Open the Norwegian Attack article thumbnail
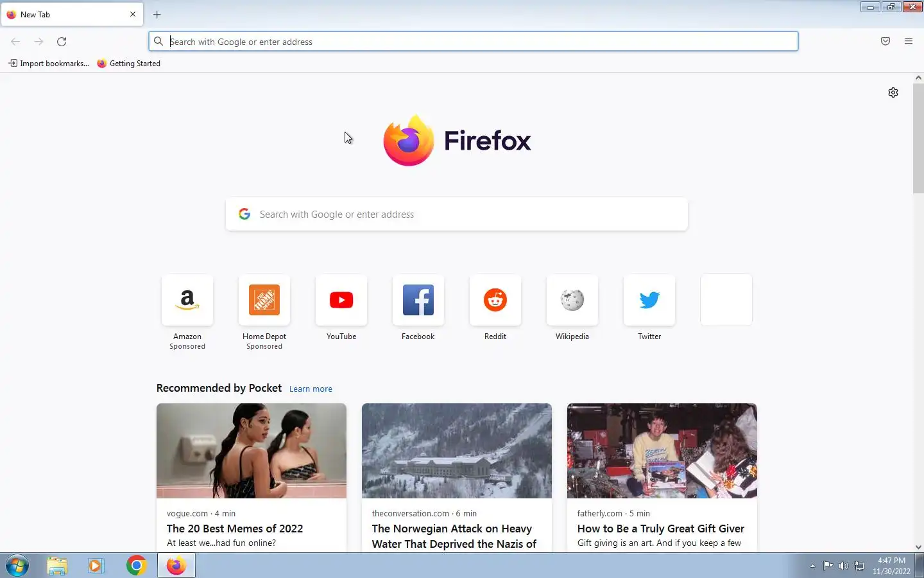Image resolution: width=924 pixels, height=578 pixels. (457, 451)
